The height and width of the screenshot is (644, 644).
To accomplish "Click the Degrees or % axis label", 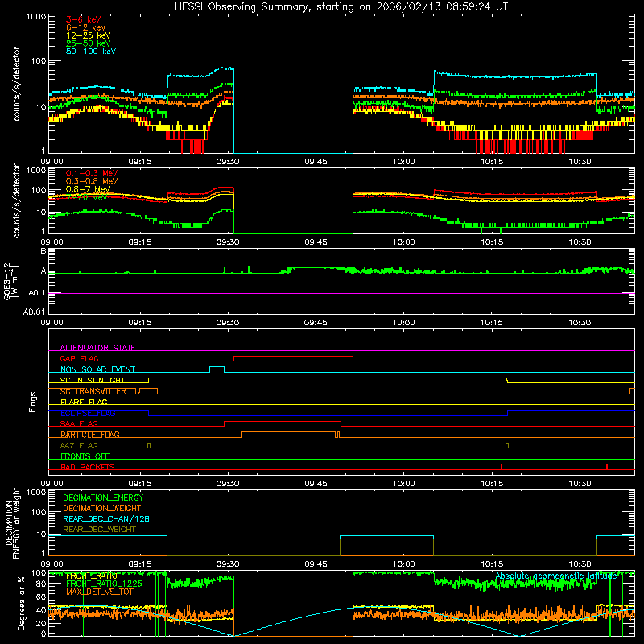I will click(x=21, y=603).
